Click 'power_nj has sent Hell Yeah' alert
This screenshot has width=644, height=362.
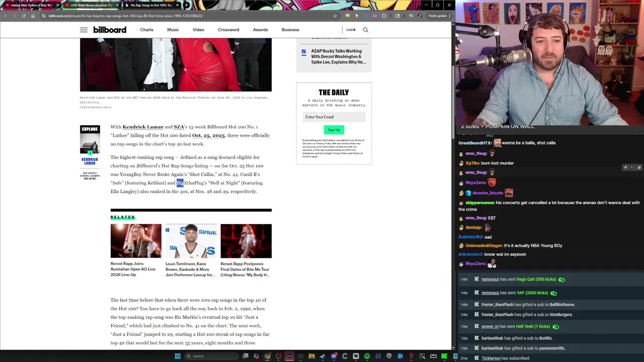[516, 326]
